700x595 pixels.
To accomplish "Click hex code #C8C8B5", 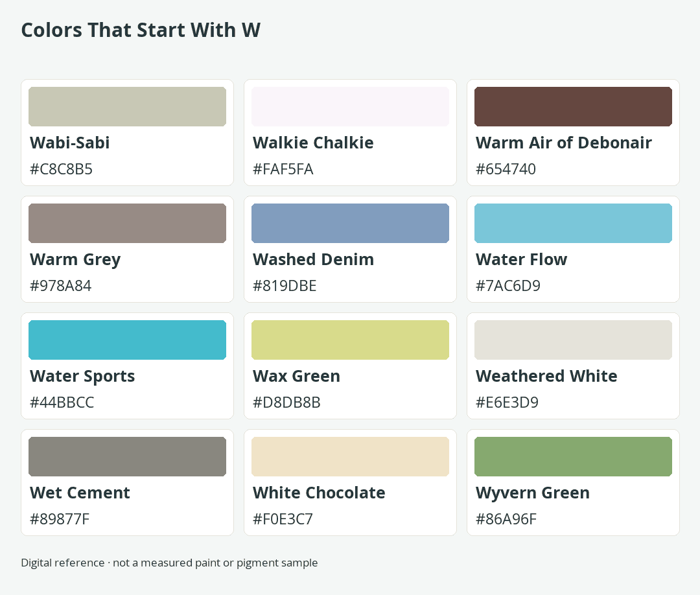I will coord(61,169).
